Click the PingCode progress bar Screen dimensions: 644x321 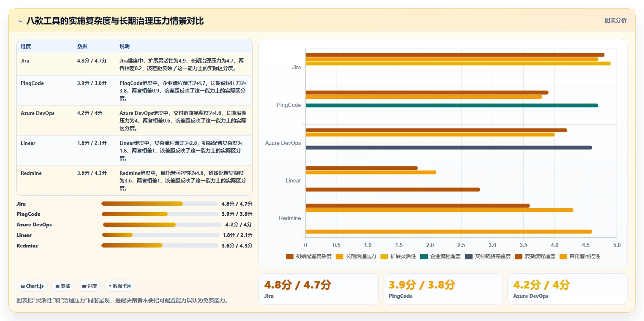(x=160, y=214)
